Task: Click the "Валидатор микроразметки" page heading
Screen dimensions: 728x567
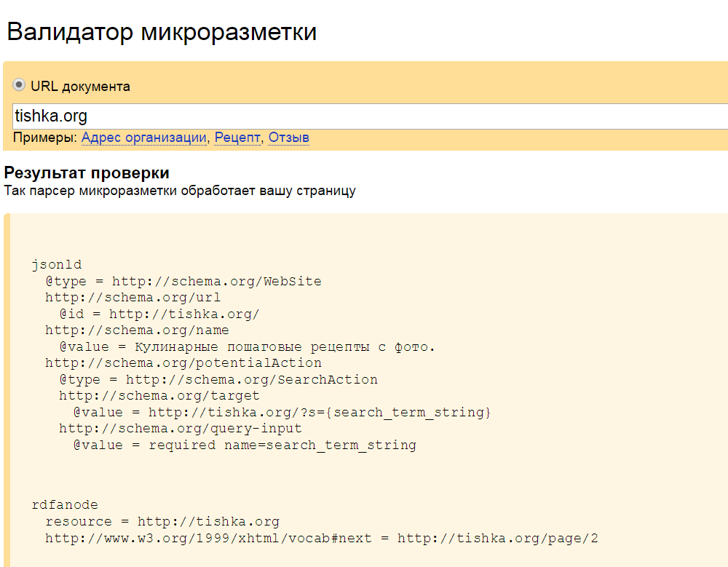Action: click(x=162, y=33)
